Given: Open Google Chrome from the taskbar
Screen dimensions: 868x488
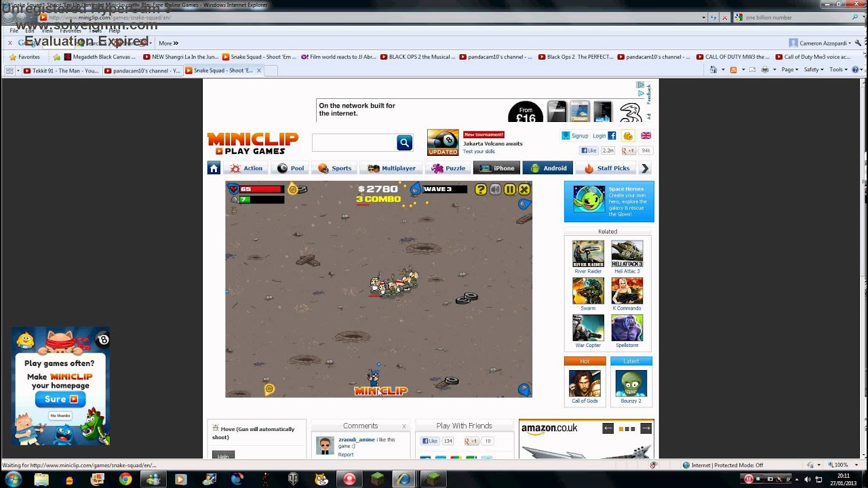Looking at the screenshot, I should point(125,479).
